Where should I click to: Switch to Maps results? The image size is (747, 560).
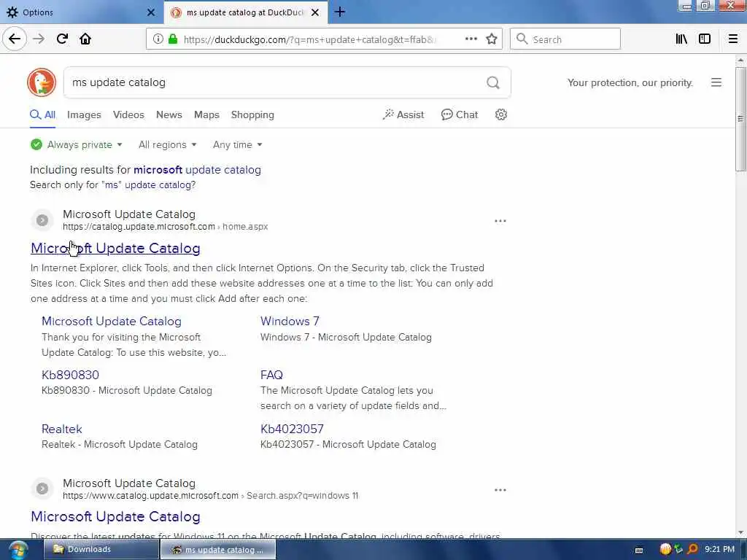click(x=206, y=114)
